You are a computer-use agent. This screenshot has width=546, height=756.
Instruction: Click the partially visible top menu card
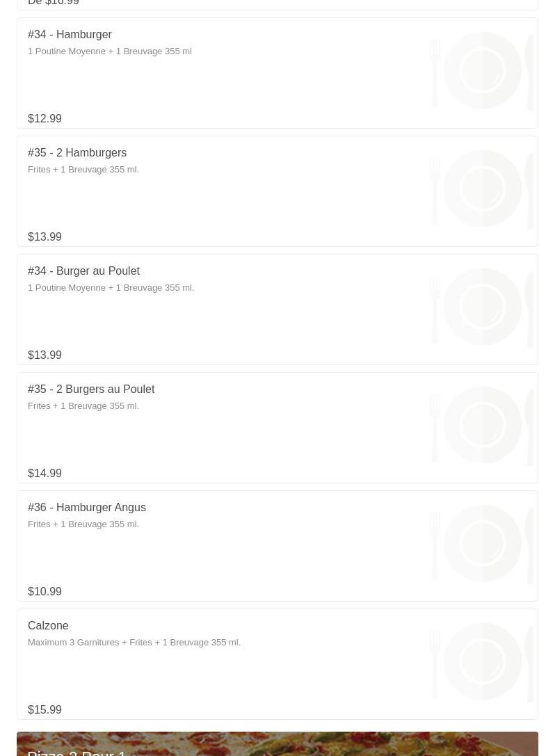click(x=278, y=5)
